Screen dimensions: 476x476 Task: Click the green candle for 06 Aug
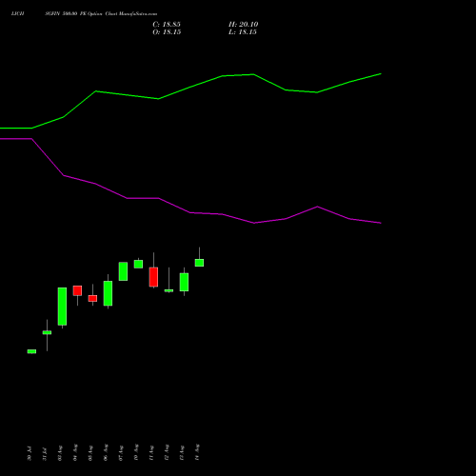pyautogui.click(x=108, y=293)
